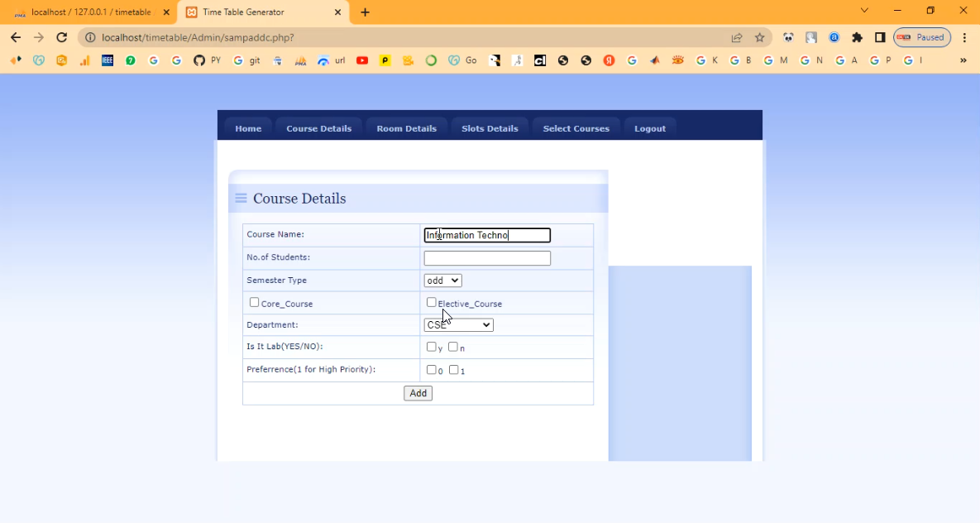The height and width of the screenshot is (523, 980).
Task: Open the Chrome three-dot menu
Action: [964, 37]
